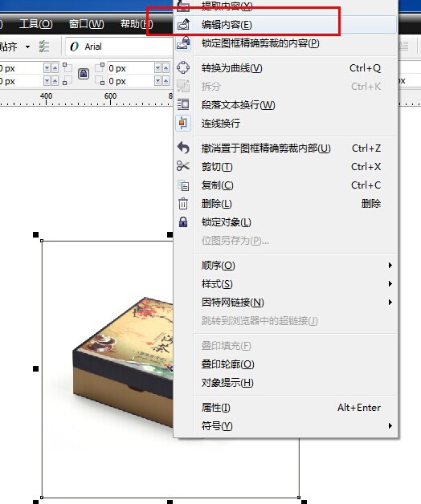The width and height of the screenshot is (421, 504).
Task: Click the Edit Contents icon in context menu
Action: click(x=183, y=24)
